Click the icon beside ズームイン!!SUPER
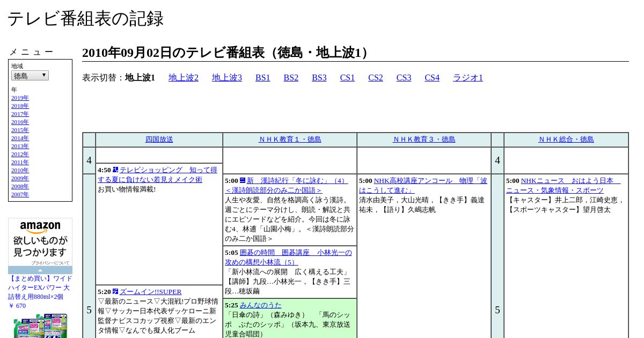The image size is (644, 338). click(115, 291)
